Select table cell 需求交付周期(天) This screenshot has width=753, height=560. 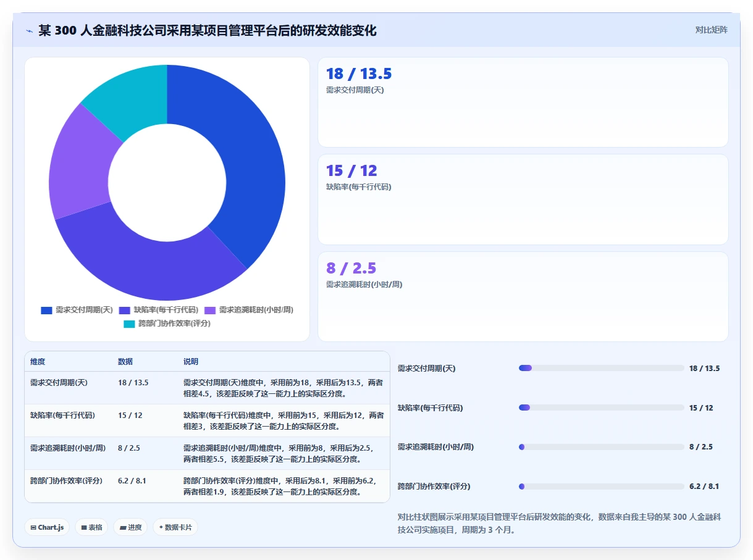coord(59,383)
